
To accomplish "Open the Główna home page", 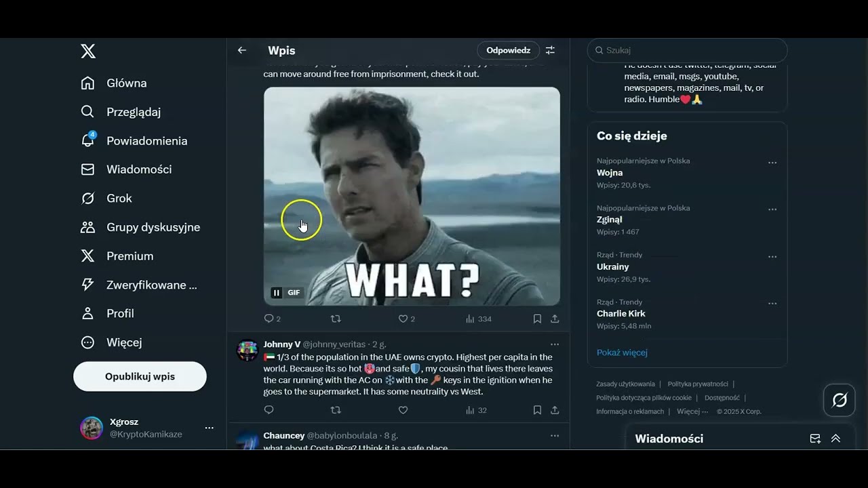I will coord(114,83).
